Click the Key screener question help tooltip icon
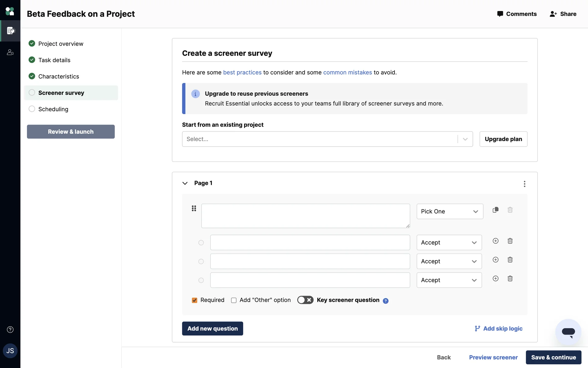Viewport: 588px width, 368px height. 386,301
